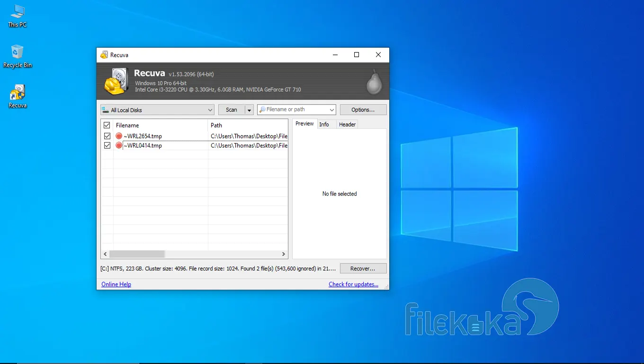Uncheck the ~WRL2654.tmp file checkbox
644x364 pixels.
pos(107,136)
